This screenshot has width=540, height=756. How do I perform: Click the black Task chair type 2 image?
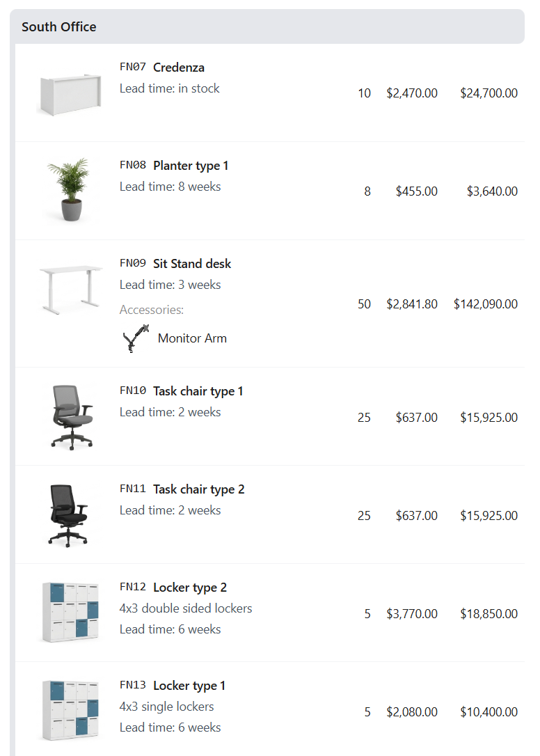[69, 515]
